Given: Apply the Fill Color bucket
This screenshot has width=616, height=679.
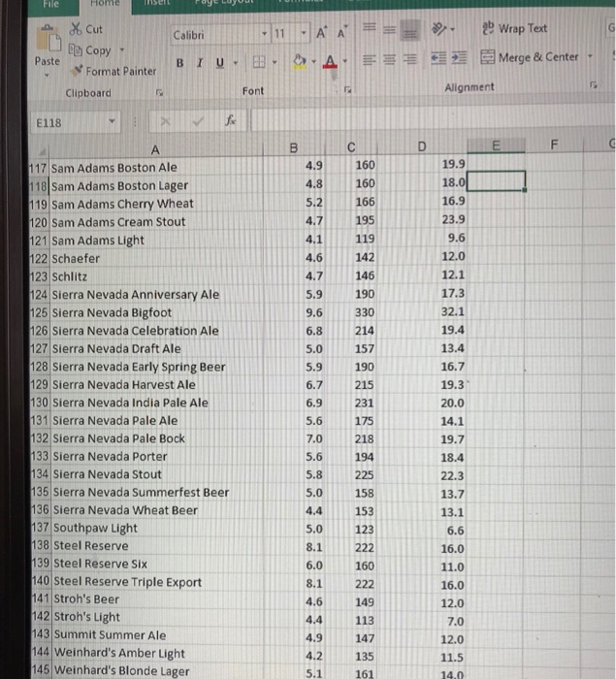Looking at the screenshot, I should pos(300,61).
